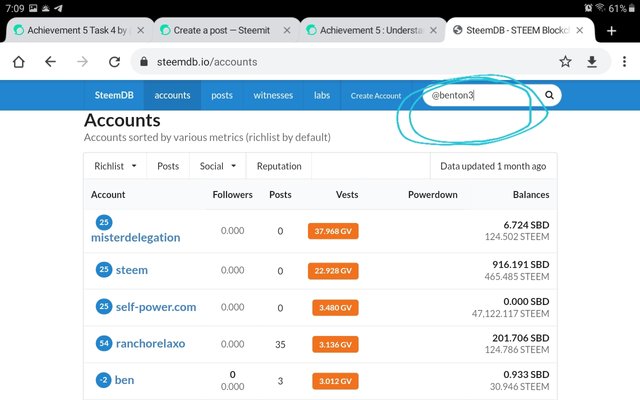Viewport: 640px width, 400px height.
Task: Click the Create Account link
Action: (x=375, y=96)
